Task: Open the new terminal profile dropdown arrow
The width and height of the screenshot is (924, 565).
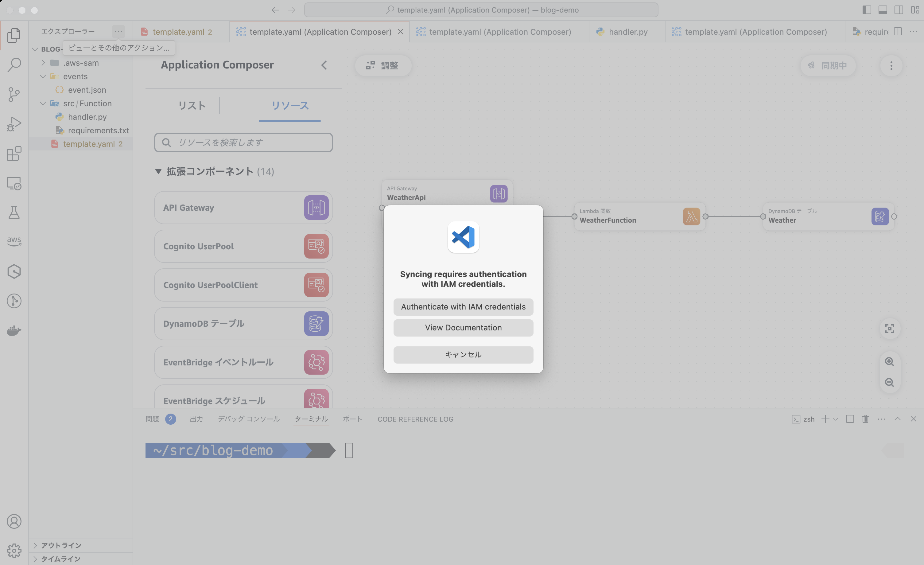Action: tap(836, 419)
